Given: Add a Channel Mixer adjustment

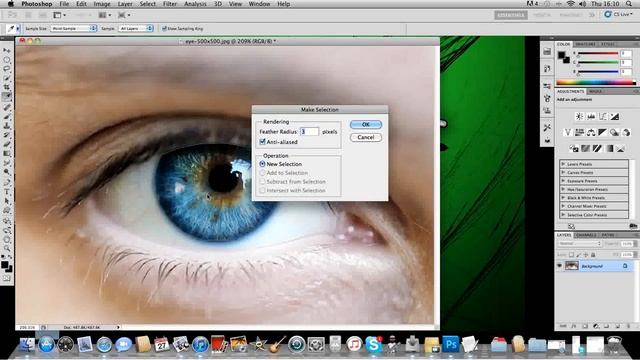Looking at the screenshot, I should pyautogui.click(x=626, y=132).
